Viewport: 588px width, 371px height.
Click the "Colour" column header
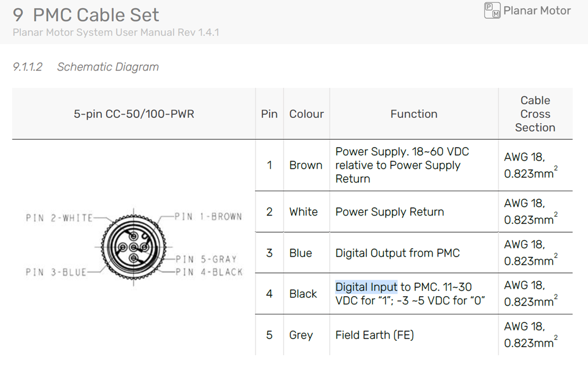coord(306,114)
